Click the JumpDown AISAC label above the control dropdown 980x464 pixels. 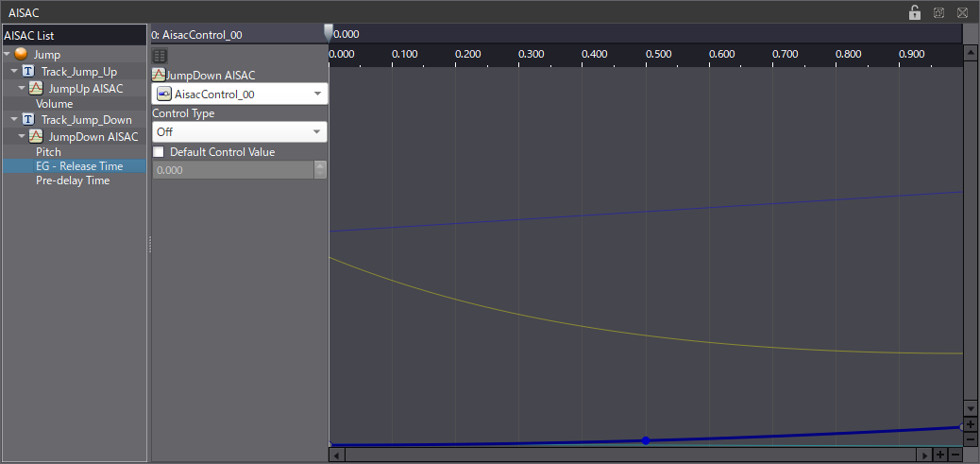pyautogui.click(x=211, y=76)
